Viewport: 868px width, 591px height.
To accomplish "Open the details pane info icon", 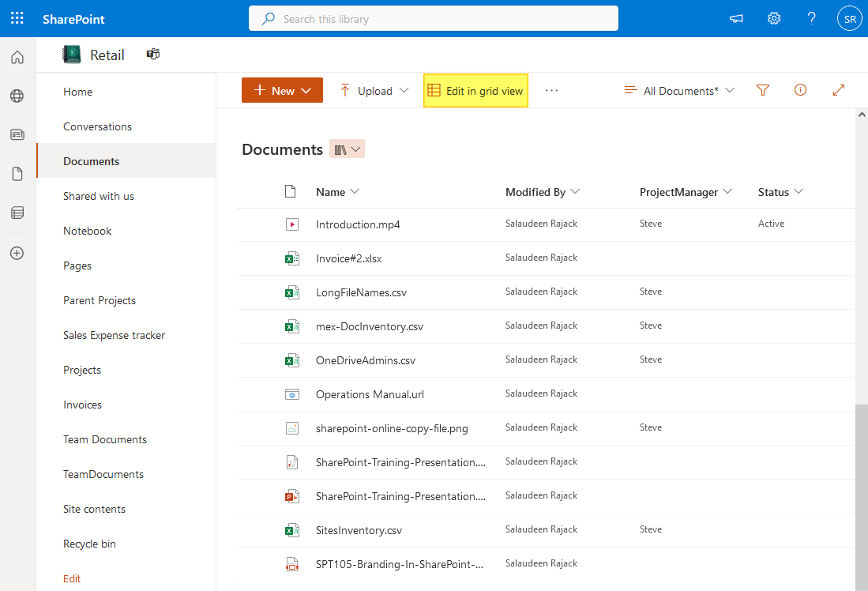I will tap(800, 90).
